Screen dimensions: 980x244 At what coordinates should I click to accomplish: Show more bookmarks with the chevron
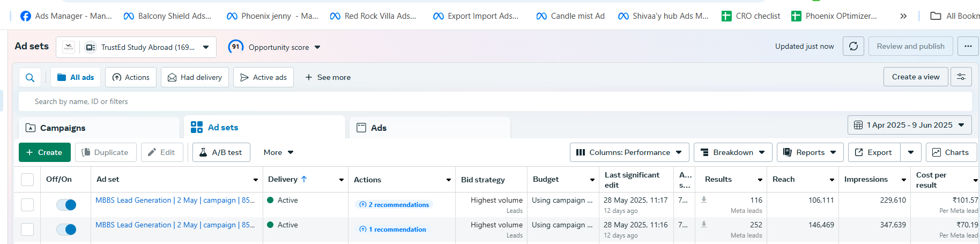903,16
